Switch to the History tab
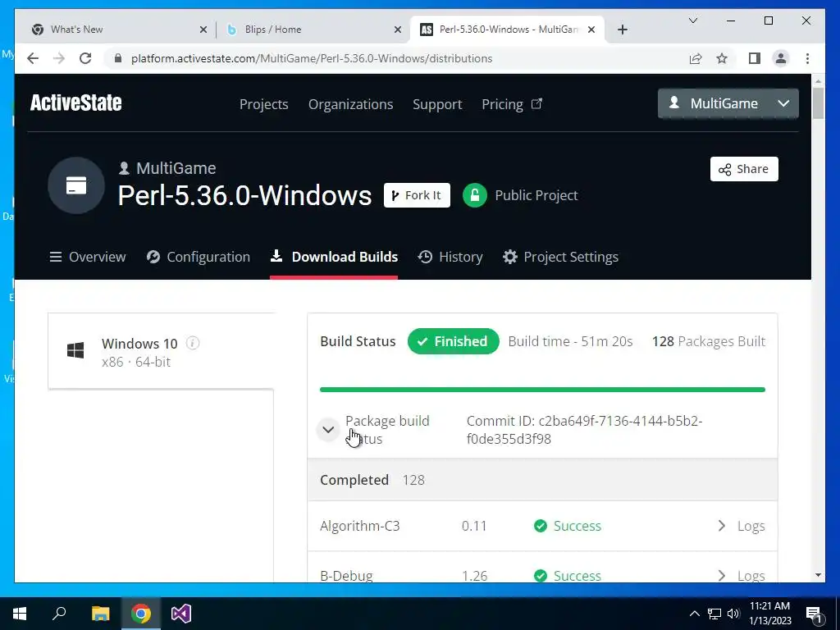 click(450, 257)
